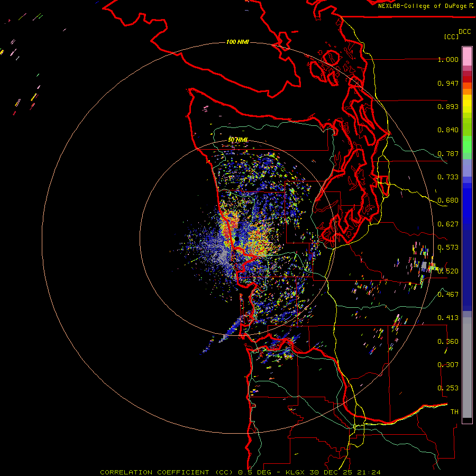Click the 0.733 scale value
This screenshot has height=476, width=476.
click(448, 177)
